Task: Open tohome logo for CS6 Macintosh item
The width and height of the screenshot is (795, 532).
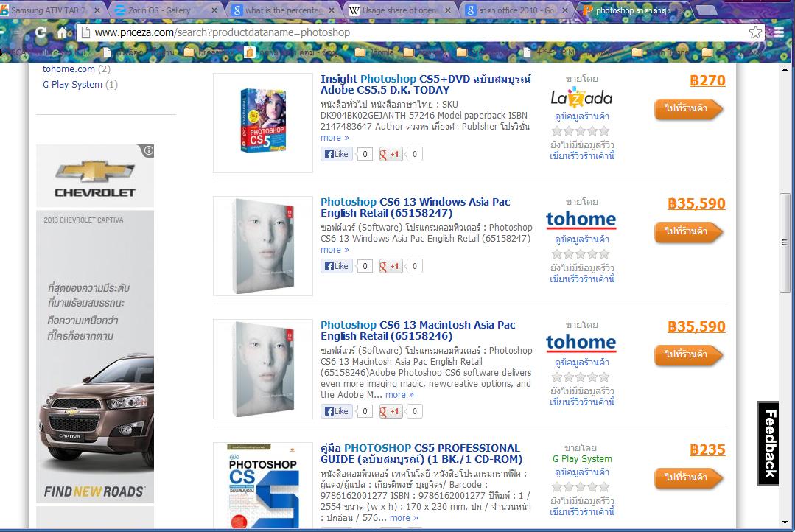Action: click(x=581, y=343)
